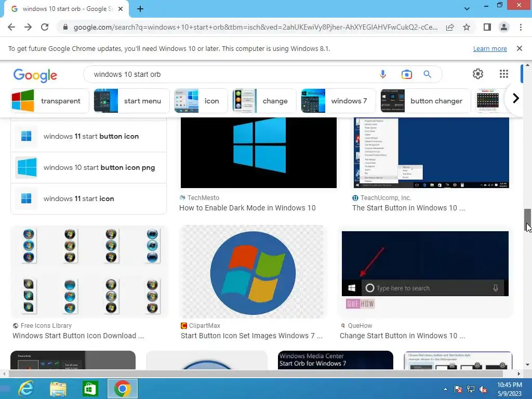Viewport: 532px width, 399px height.
Task: Show hidden tray icons arrow
Action: (x=445, y=389)
